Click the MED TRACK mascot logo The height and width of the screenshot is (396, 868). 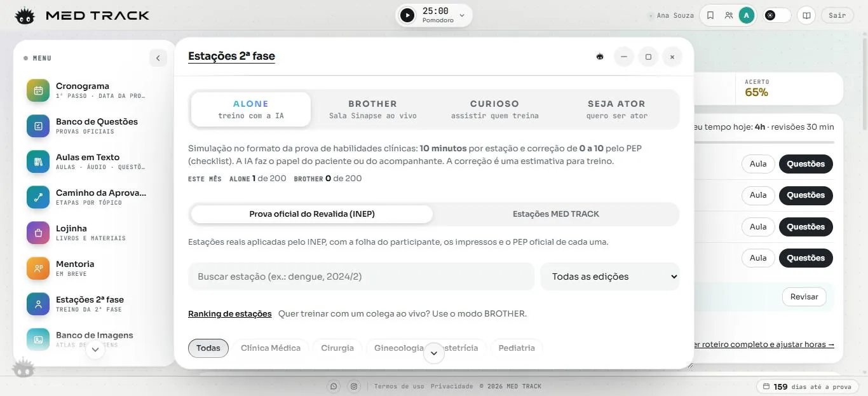coord(25,16)
